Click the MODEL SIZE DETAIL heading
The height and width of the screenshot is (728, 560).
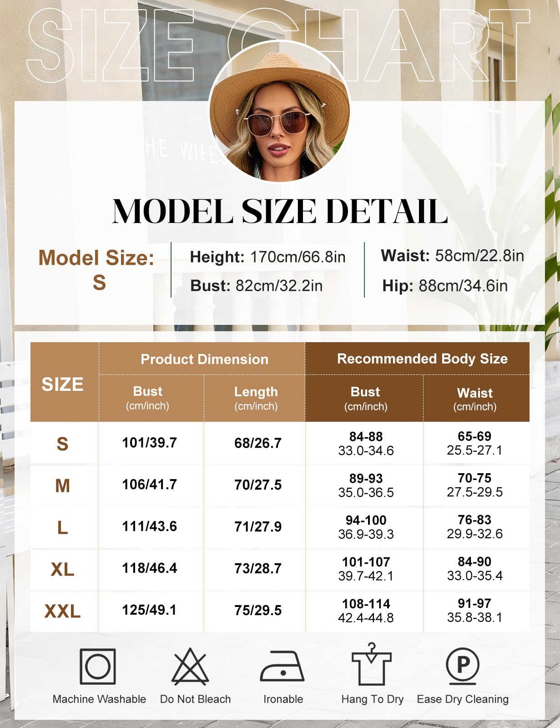tap(280, 212)
